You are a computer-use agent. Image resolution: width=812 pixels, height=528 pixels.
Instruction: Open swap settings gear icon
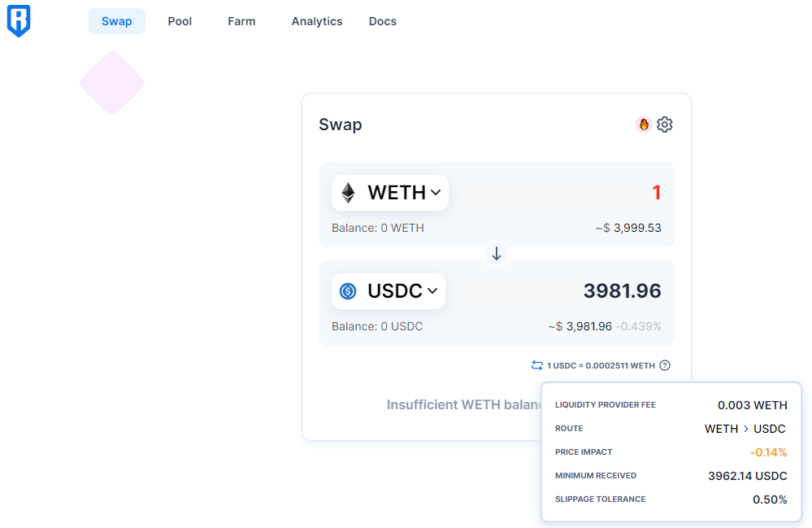[665, 124]
